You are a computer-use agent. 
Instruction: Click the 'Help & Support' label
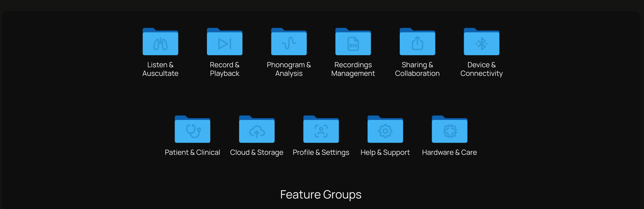point(385,152)
